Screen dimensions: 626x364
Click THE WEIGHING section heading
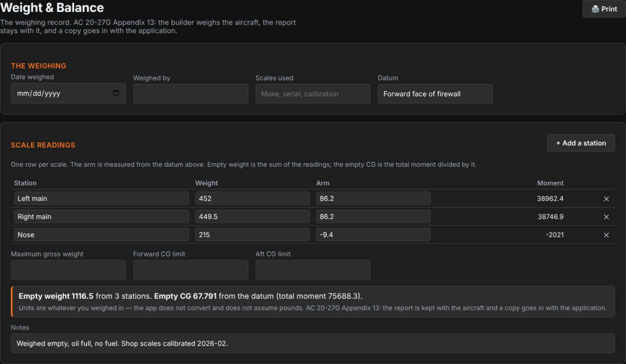pos(38,66)
